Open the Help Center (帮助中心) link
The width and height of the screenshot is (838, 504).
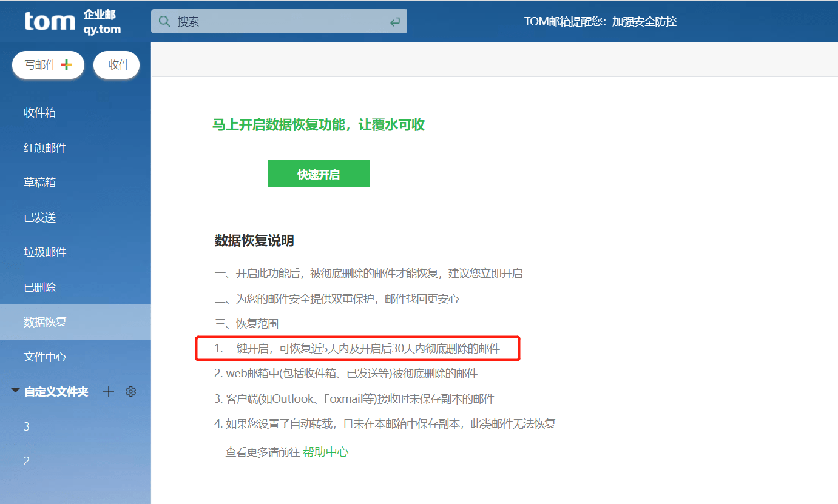[x=326, y=452]
